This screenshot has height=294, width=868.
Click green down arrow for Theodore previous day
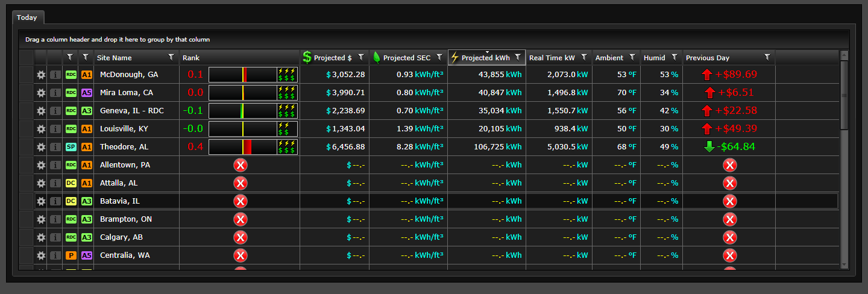pos(708,147)
